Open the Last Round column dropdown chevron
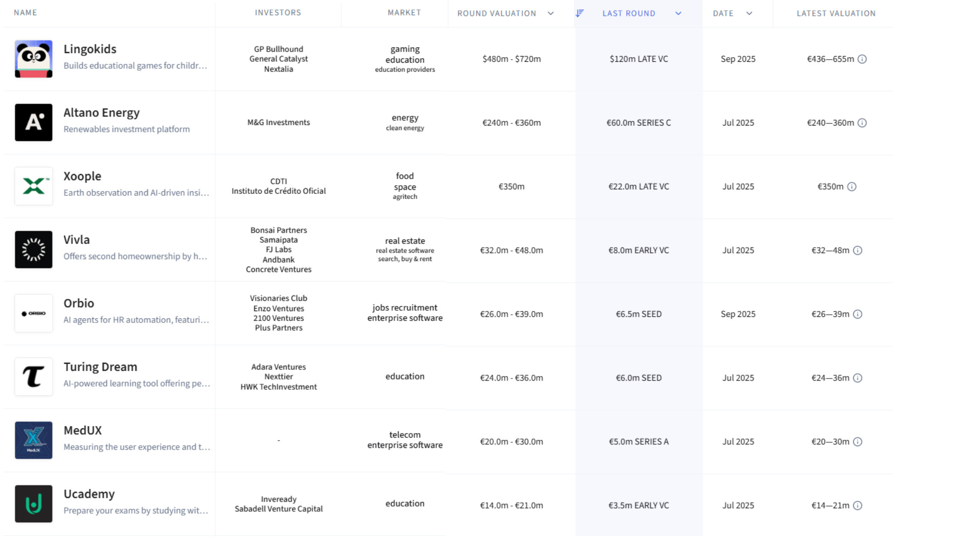This screenshot has width=980, height=551. tap(678, 13)
